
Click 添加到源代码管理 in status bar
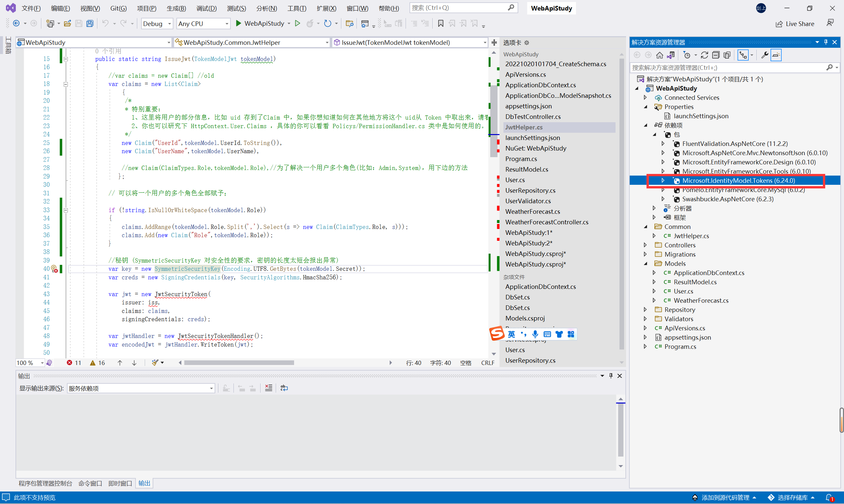click(725, 497)
